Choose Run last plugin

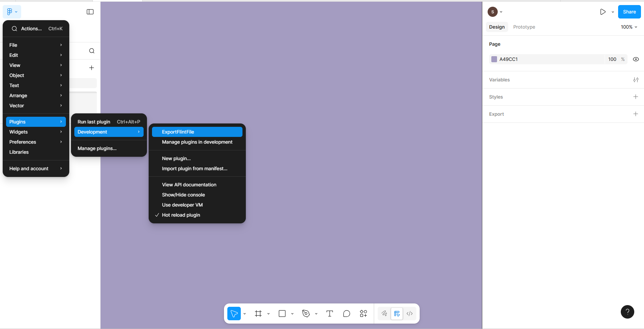coord(109,122)
